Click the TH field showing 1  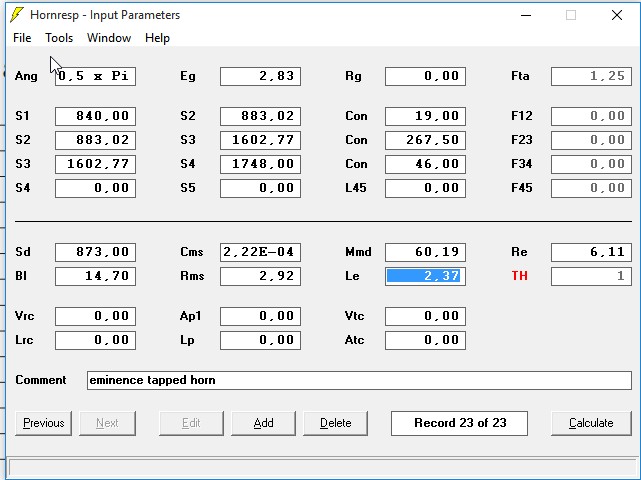pos(591,276)
